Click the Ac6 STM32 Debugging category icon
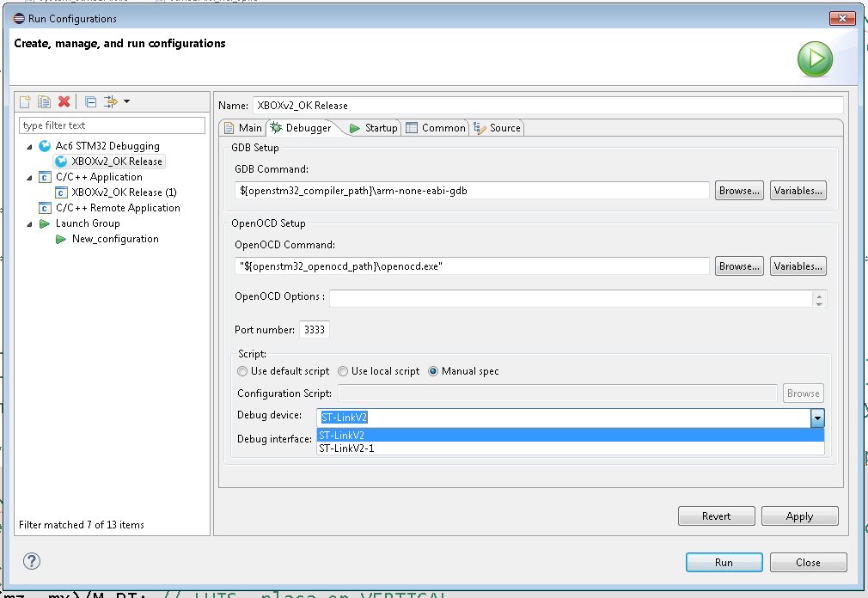 (x=45, y=146)
